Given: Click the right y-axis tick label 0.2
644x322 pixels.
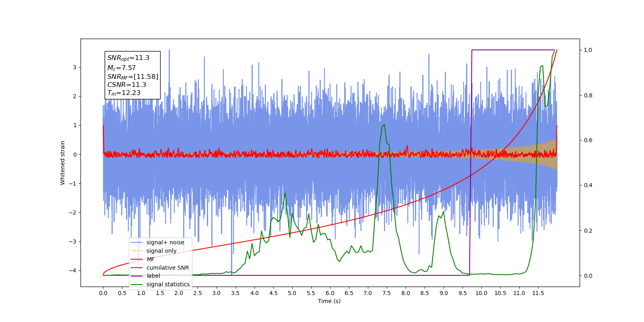Looking at the screenshot, I should point(588,231).
